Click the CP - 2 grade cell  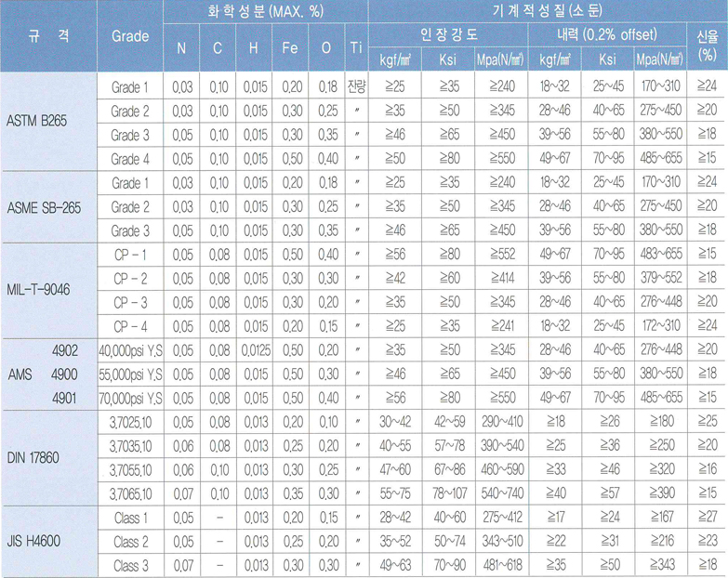tap(130, 280)
